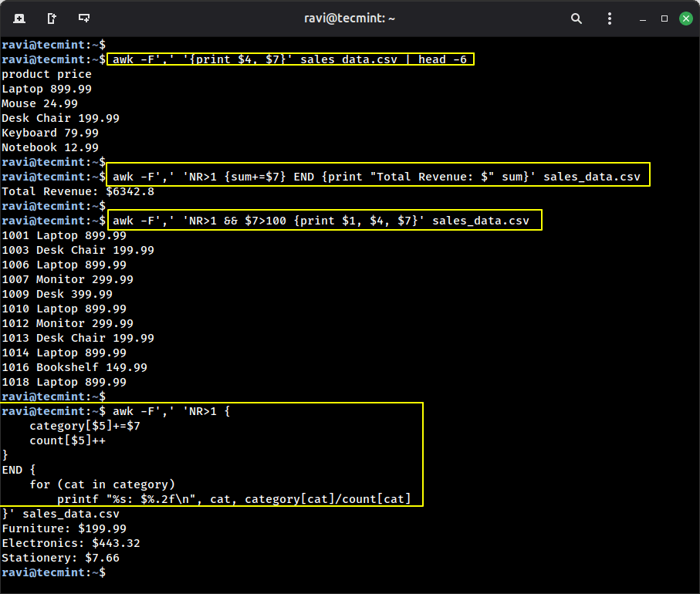Image resolution: width=700 pixels, height=594 pixels.
Task: Maximize the terminal window
Action: 664,18
